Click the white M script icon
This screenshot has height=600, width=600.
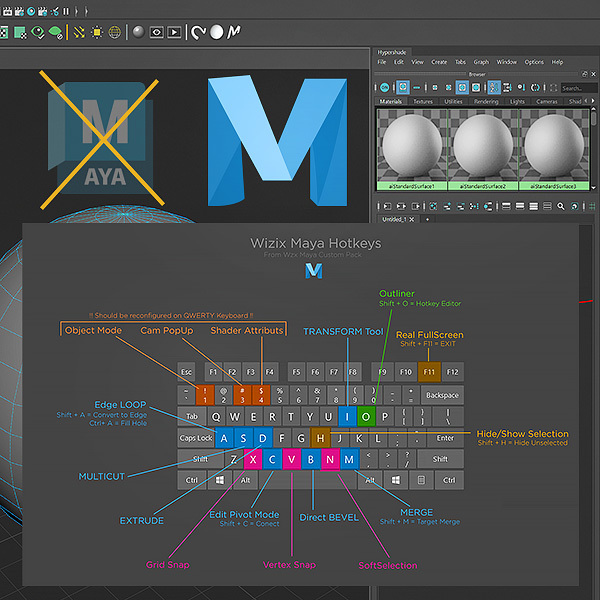pyautogui.click(x=234, y=32)
